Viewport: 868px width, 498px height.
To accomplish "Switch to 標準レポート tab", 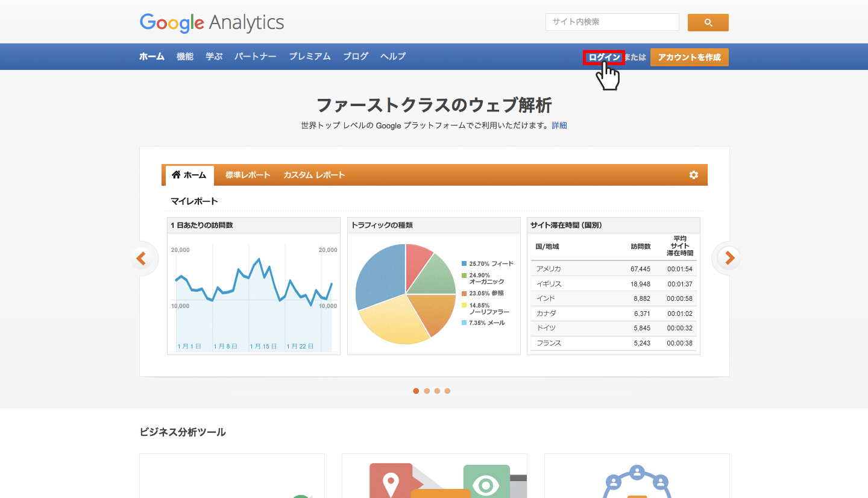I will point(248,175).
